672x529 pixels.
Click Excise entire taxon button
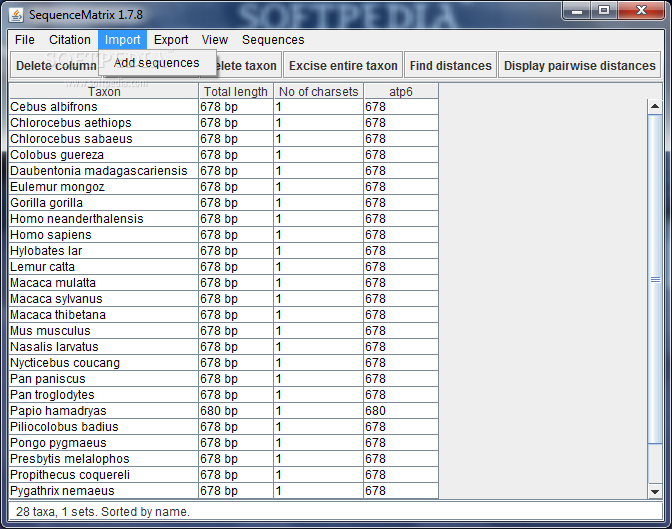[343, 66]
